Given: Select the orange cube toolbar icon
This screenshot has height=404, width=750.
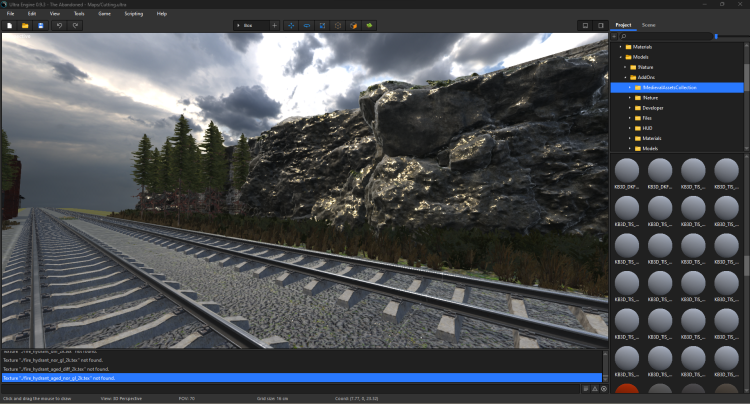Looking at the screenshot, I should 352,25.
